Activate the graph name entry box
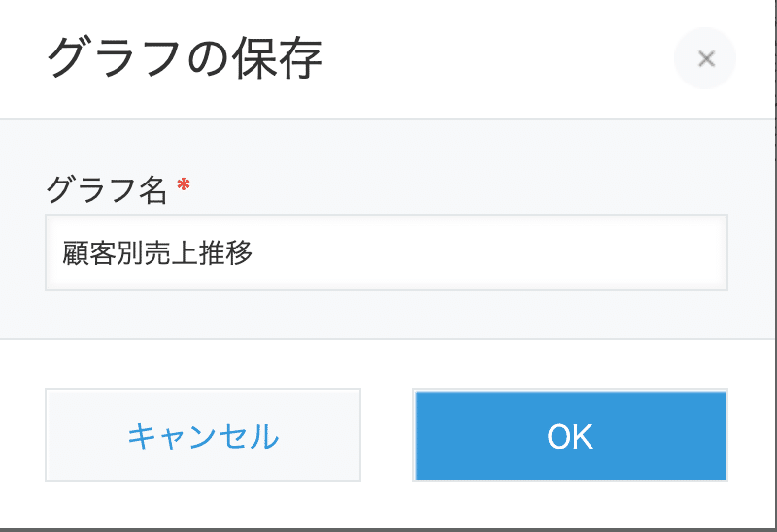The height and width of the screenshot is (532, 777). click(387, 252)
